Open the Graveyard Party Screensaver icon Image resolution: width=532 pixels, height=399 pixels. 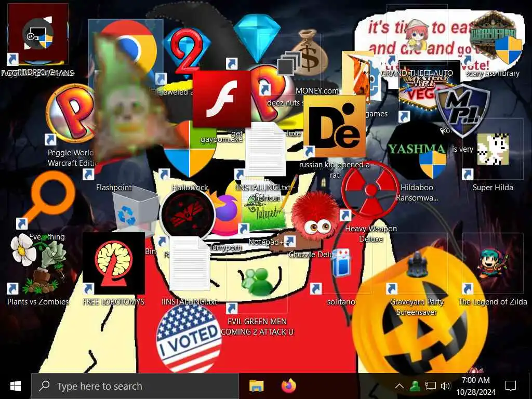[417, 263]
